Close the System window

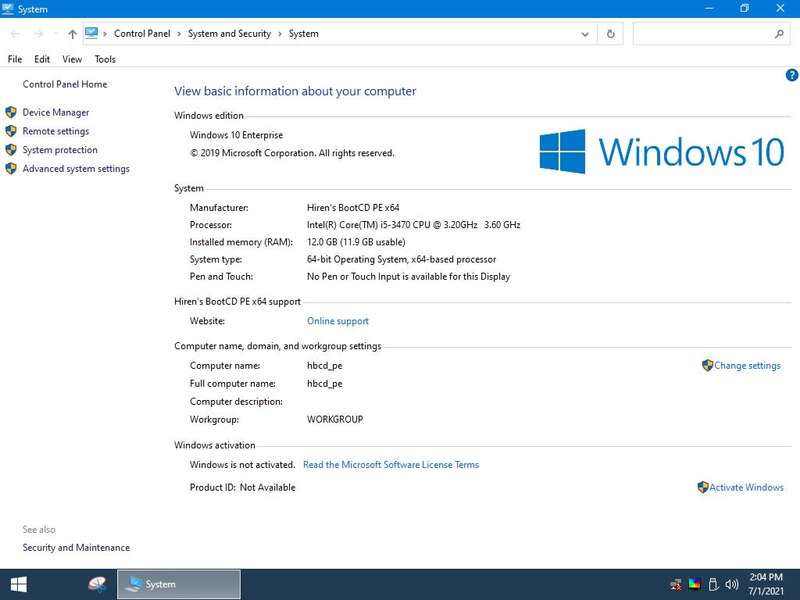click(x=781, y=9)
